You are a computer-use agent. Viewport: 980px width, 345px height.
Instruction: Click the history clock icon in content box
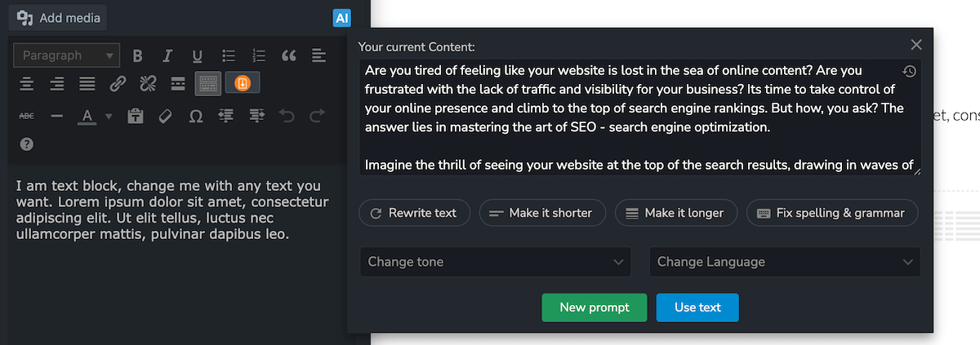pos(910,72)
